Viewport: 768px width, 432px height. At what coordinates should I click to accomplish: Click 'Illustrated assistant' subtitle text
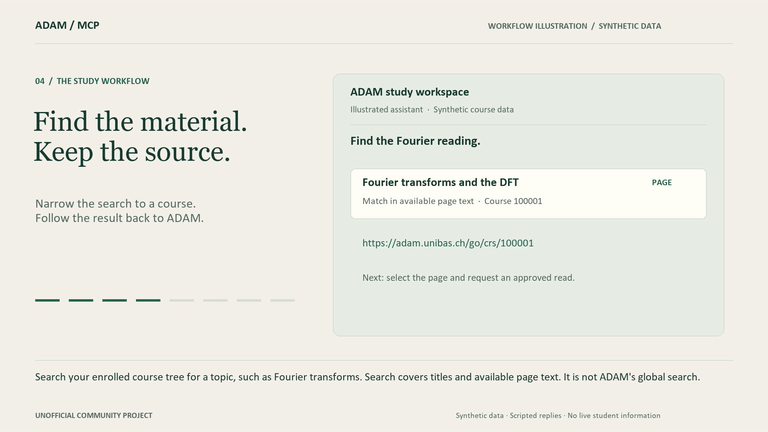click(x=386, y=110)
